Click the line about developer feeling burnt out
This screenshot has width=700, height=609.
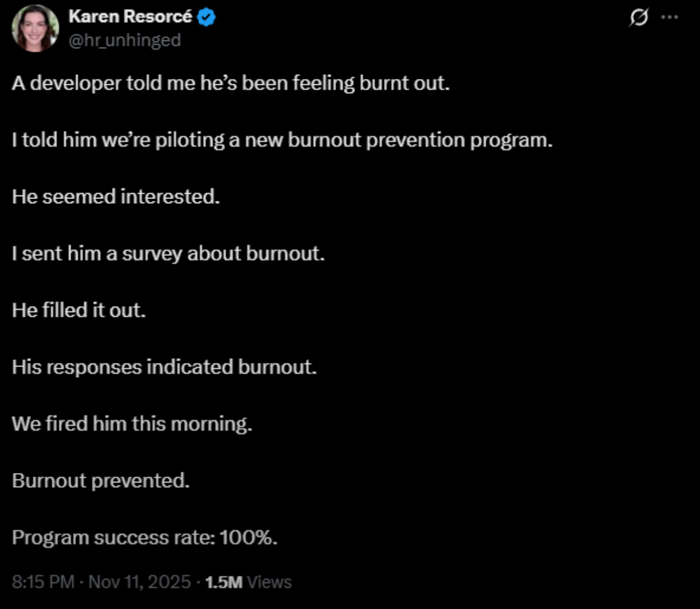[231, 83]
